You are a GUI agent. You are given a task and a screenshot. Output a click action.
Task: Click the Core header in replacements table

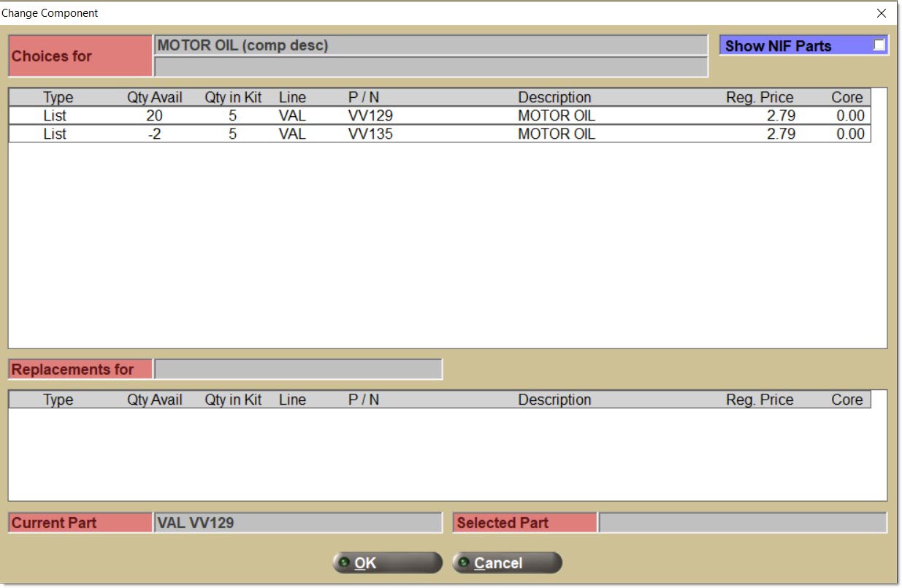(x=846, y=400)
